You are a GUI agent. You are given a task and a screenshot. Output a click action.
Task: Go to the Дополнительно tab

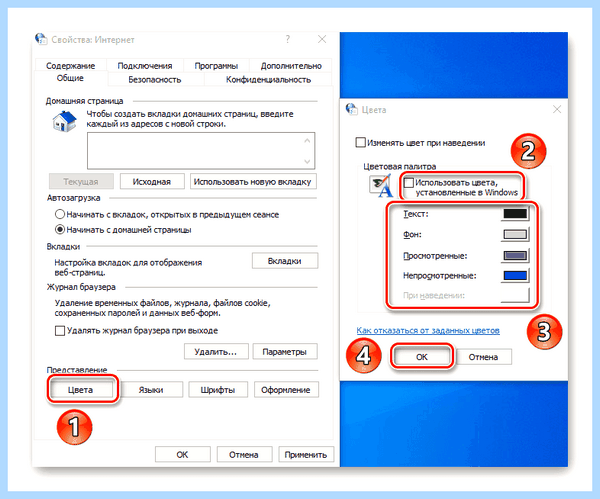(291, 65)
